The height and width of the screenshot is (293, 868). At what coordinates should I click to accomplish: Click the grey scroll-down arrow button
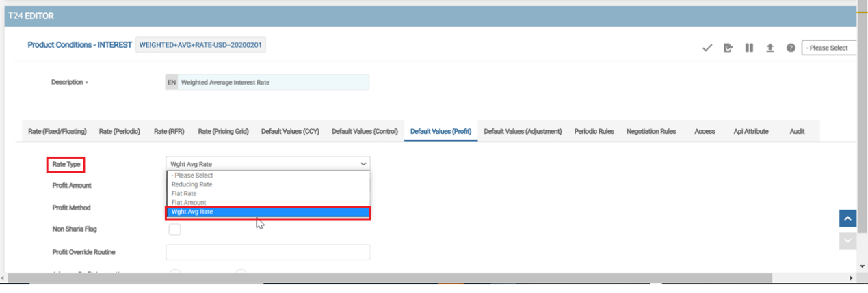coord(847,241)
